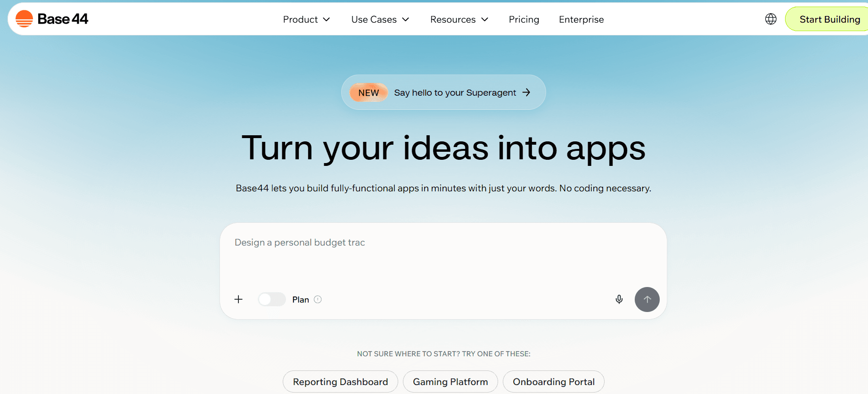Pick the Onboarding Portal suggestion
This screenshot has width=868, height=394.
pos(553,382)
